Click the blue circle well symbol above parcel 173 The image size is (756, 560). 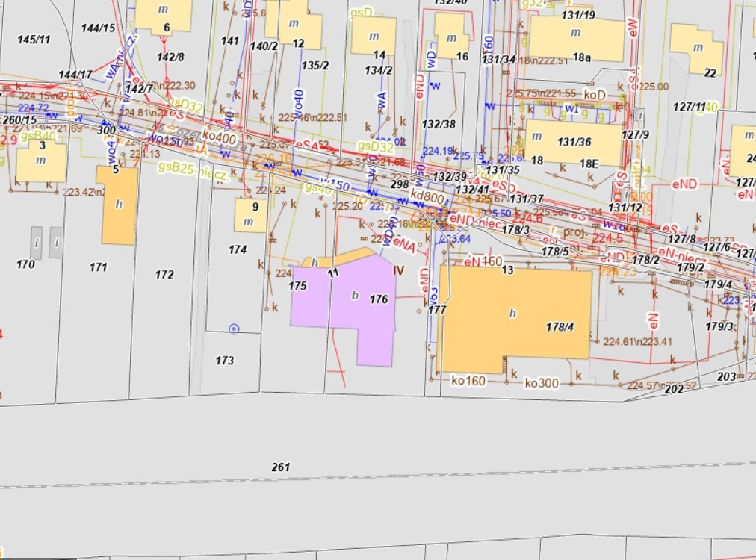point(234,328)
